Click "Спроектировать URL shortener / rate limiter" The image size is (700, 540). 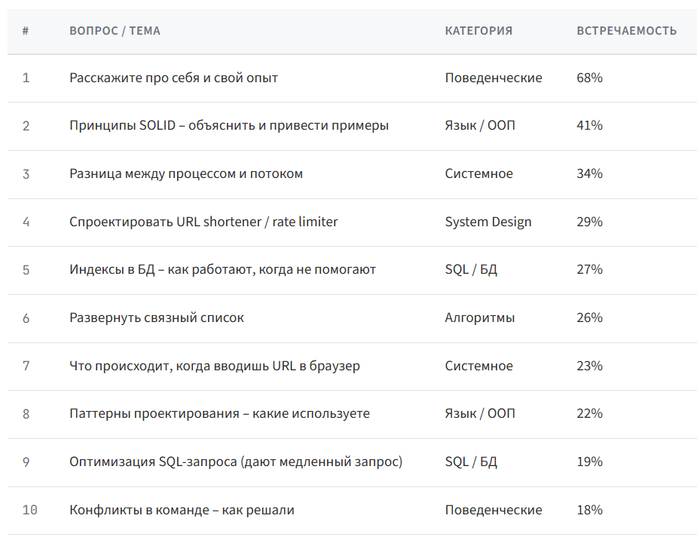pyautogui.click(x=203, y=222)
